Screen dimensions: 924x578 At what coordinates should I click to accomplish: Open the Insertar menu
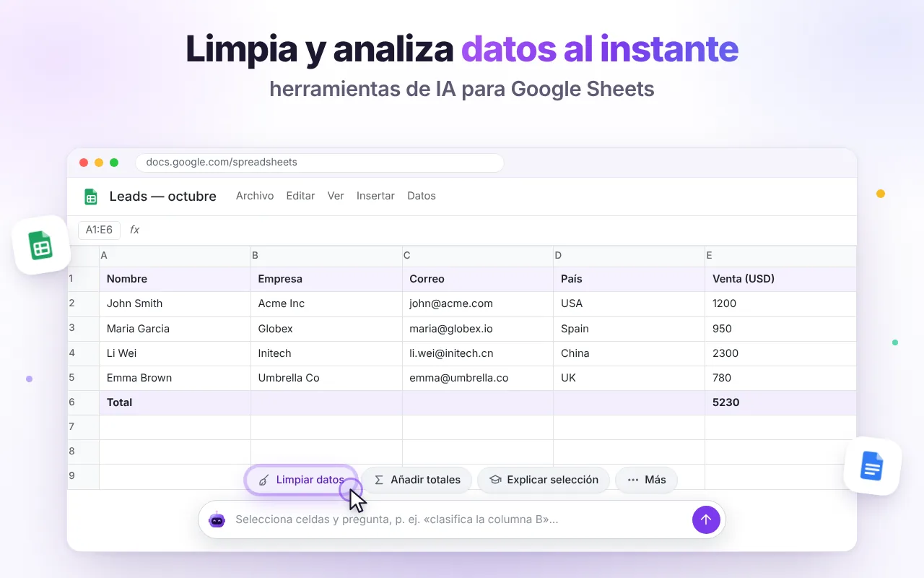pos(375,196)
